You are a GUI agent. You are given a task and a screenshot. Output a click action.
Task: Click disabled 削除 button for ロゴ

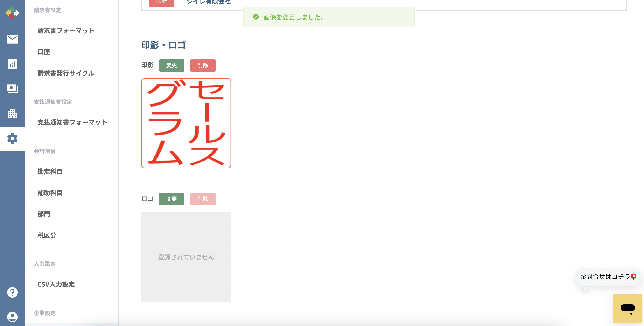[203, 199]
